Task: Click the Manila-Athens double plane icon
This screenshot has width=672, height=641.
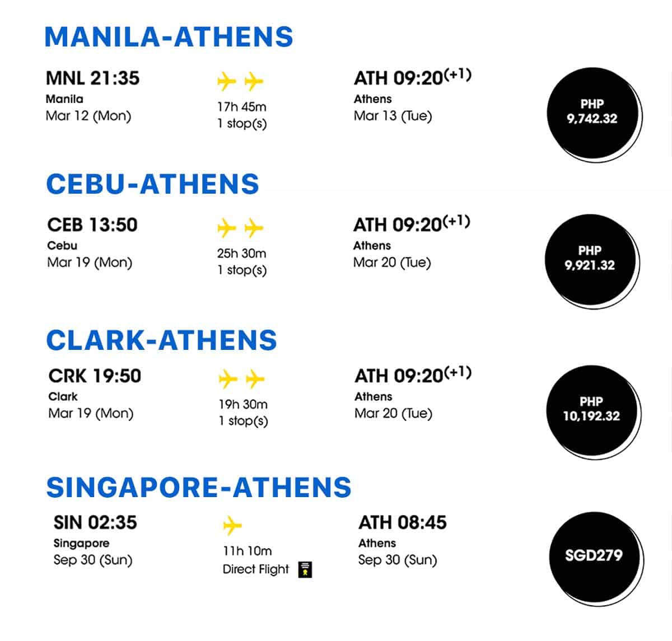Action: pos(240,82)
